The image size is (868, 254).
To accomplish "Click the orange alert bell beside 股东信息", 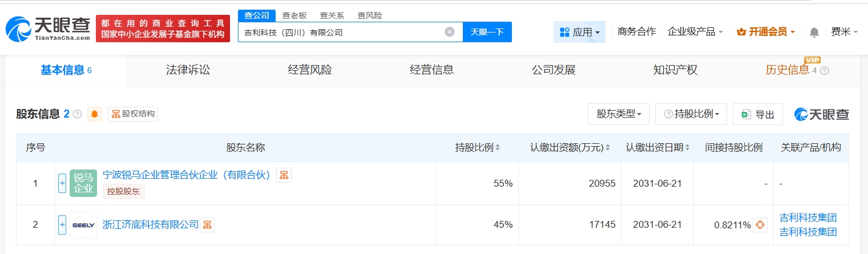I will [94, 114].
